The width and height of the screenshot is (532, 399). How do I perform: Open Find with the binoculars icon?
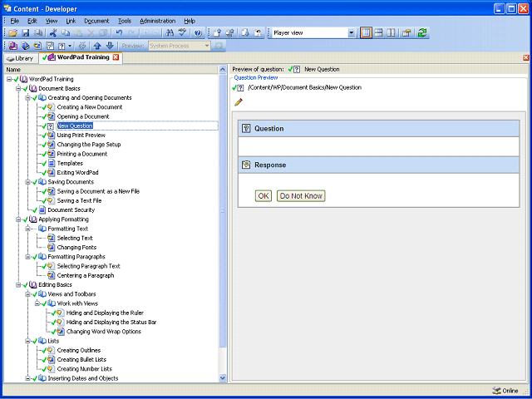tap(170, 33)
